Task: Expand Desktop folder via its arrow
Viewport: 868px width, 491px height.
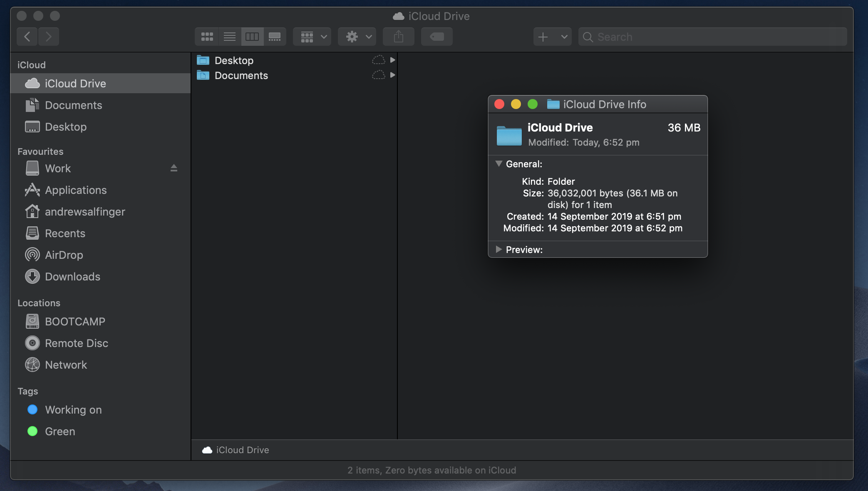Action: coord(392,60)
